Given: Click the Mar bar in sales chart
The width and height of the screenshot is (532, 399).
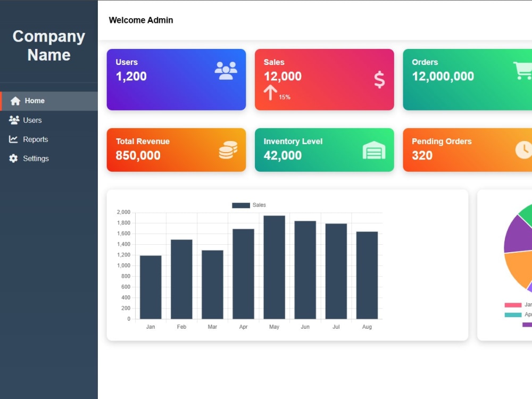Looking at the screenshot, I should (212, 285).
